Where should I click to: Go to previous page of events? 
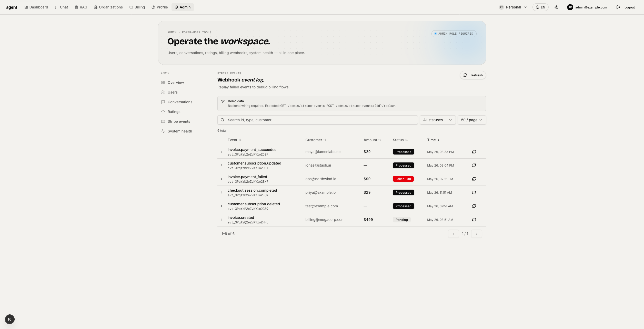coord(454,234)
